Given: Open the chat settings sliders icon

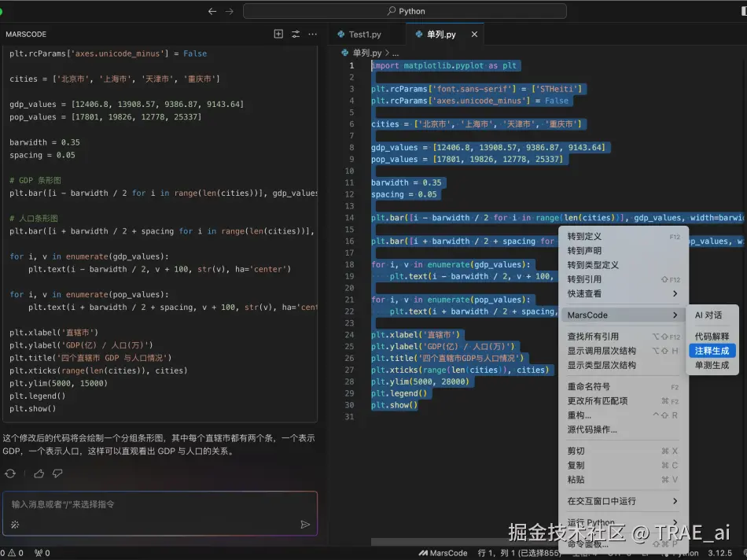Looking at the screenshot, I should coord(296,34).
